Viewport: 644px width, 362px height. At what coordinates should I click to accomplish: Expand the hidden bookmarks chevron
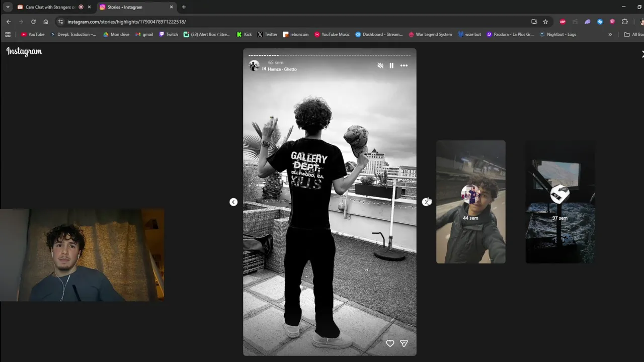click(610, 35)
